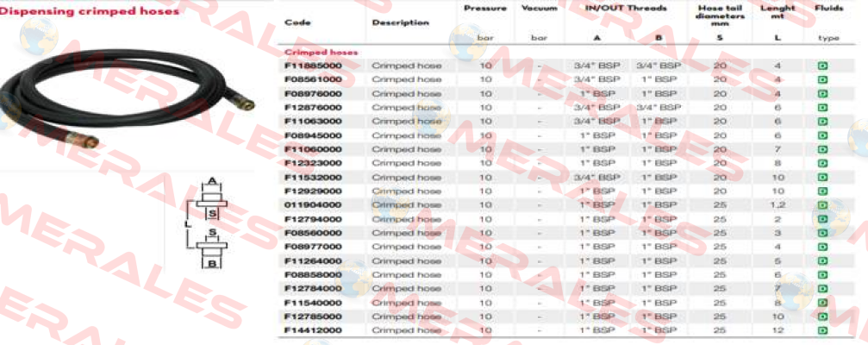Click thread A '3/4" BSP' in row F11532000
Image resolution: width=868 pixels, height=345 pixels.
pos(596,177)
